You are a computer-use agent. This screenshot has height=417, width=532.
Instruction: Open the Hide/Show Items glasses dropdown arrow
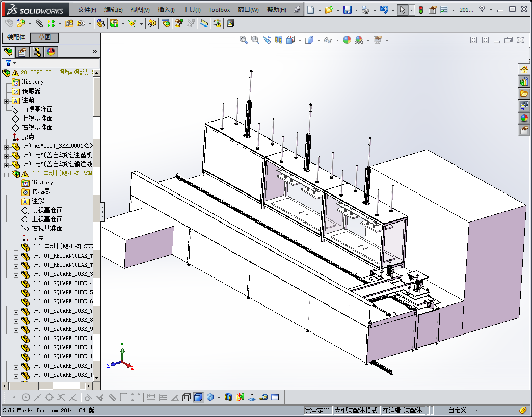point(337,40)
